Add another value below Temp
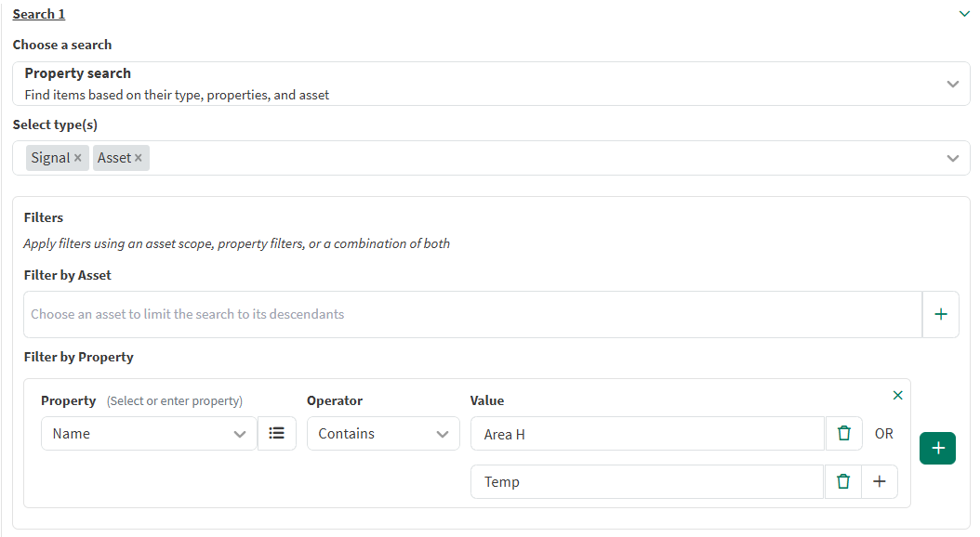This screenshot has height=537, width=980. click(880, 482)
